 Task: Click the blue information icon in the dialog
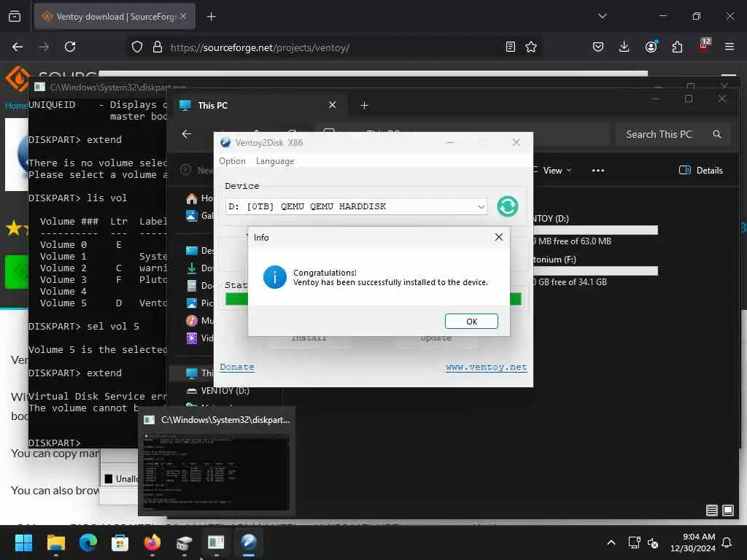pos(275,277)
